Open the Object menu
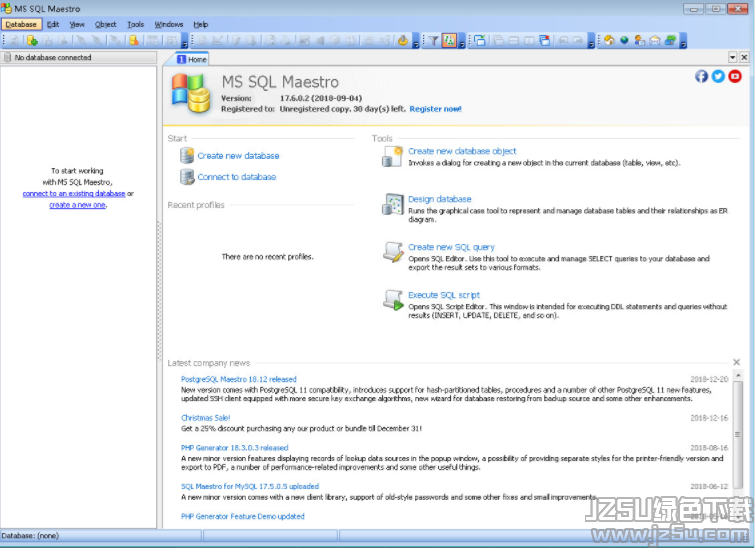 tap(105, 24)
